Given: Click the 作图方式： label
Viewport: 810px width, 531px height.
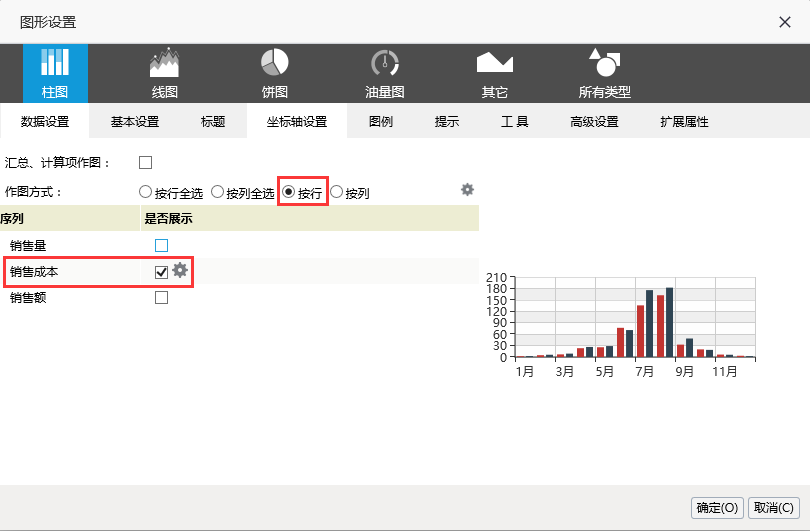Looking at the screenshot, I should pos(33,192).
